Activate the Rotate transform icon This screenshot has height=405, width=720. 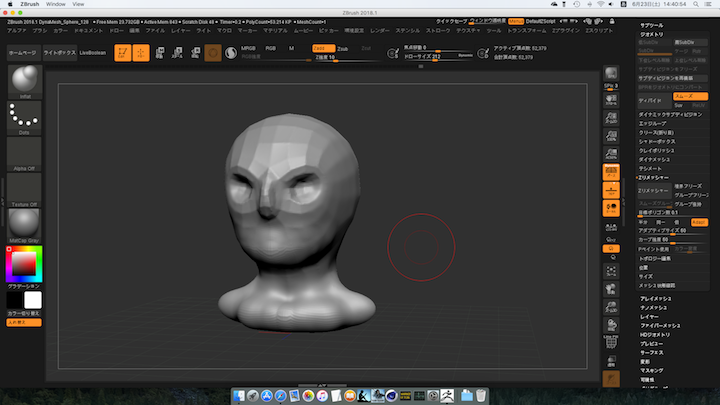click(195, 53)
